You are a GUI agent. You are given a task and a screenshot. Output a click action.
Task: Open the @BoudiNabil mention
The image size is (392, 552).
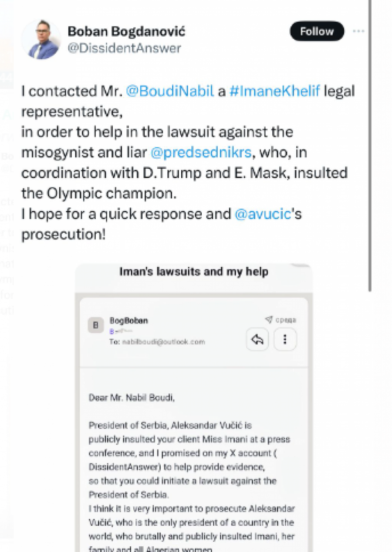169,91
